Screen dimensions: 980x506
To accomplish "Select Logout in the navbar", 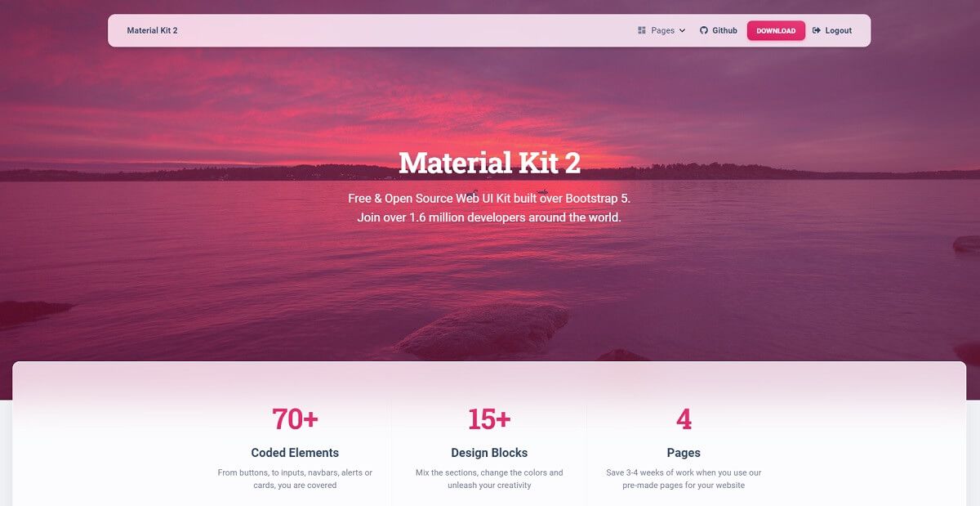I will click(x=832, y=30).
